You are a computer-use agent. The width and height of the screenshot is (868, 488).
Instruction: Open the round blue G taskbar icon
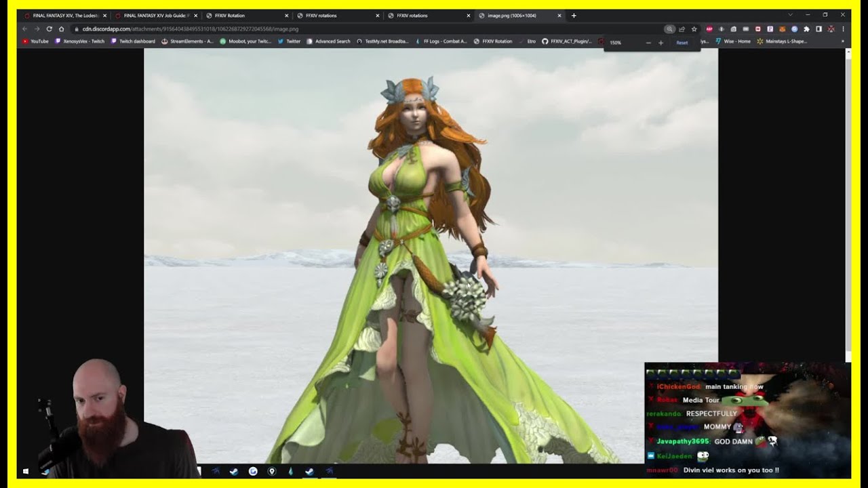coord(253,471)
